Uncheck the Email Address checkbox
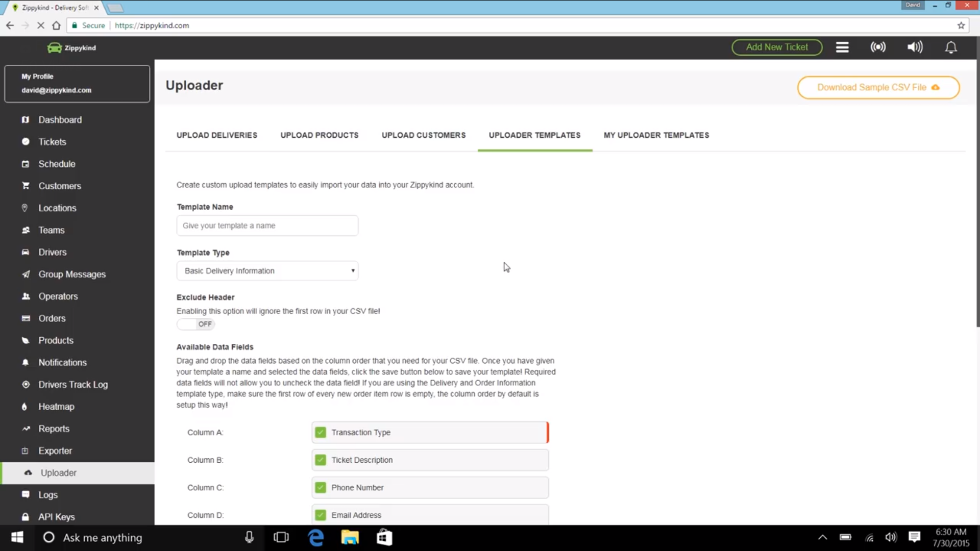This screenshot has height=551, width=980. click(321, 515)
